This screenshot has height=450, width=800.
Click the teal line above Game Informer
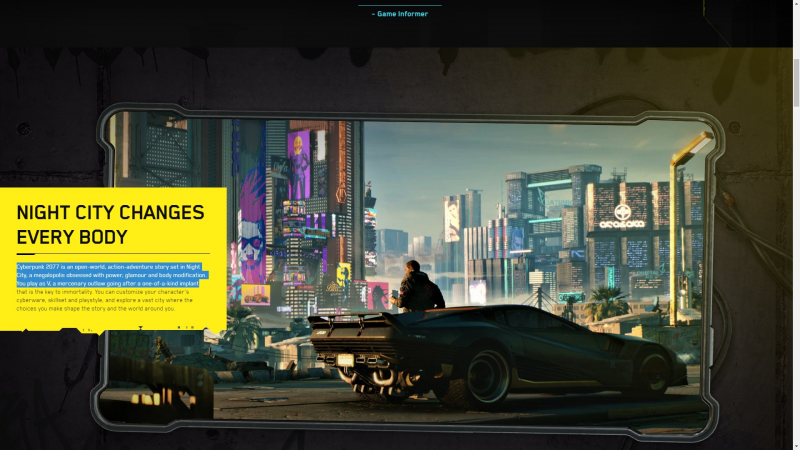(399, 5)
